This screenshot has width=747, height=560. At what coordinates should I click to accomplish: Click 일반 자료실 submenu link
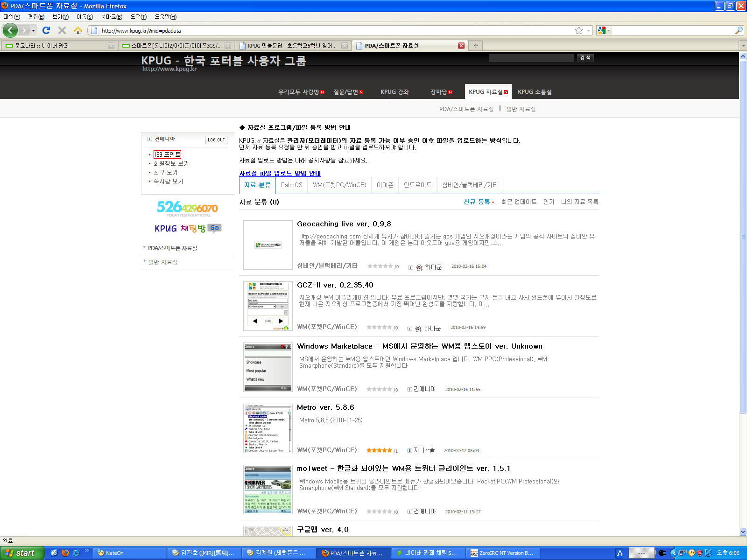click(x=521, y=109)
